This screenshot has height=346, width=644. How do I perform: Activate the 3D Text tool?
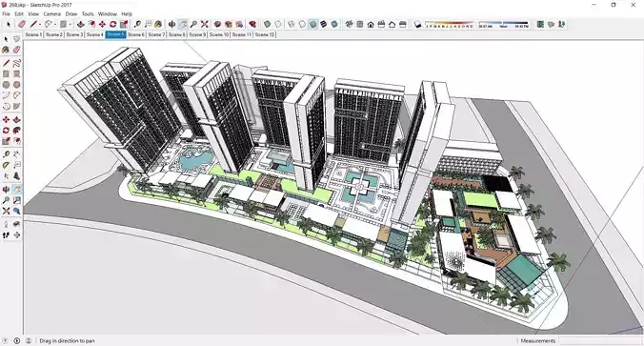click(16, 176)
